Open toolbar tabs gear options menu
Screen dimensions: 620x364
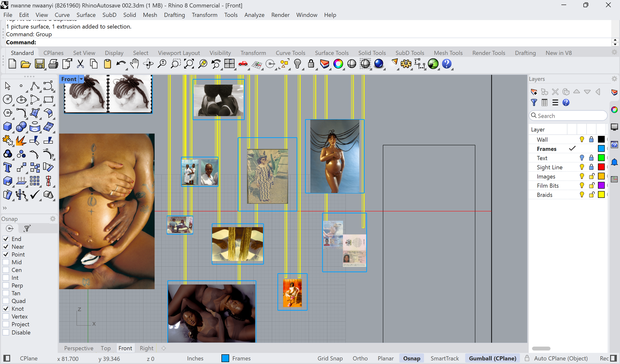(x=614, y=52)
